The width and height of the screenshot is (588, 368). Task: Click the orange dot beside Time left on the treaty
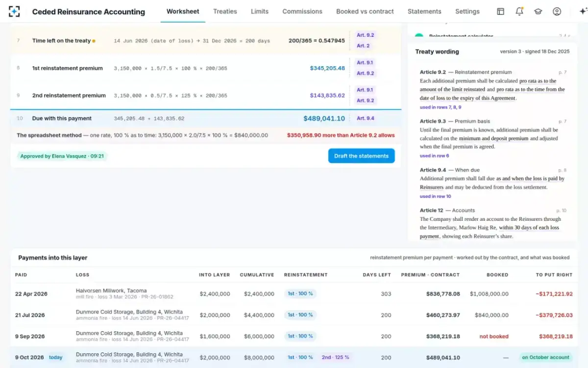pyautogui.click(x=94, y=41)
